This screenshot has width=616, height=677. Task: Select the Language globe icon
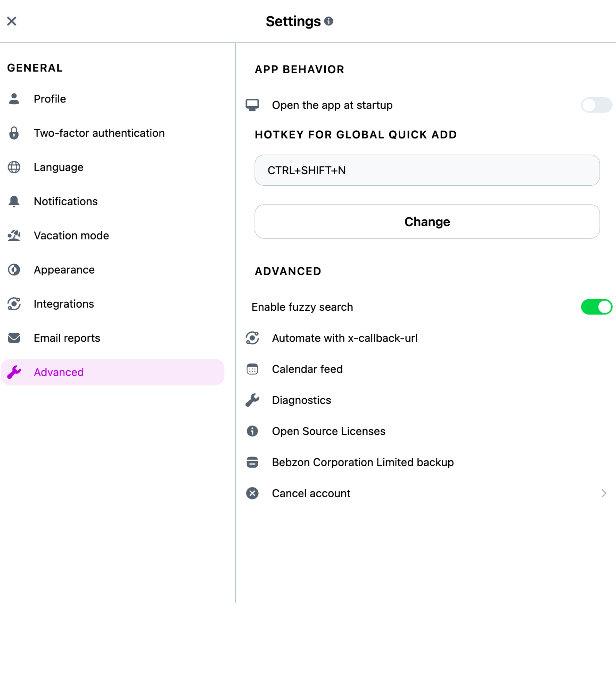coord(14,167)
